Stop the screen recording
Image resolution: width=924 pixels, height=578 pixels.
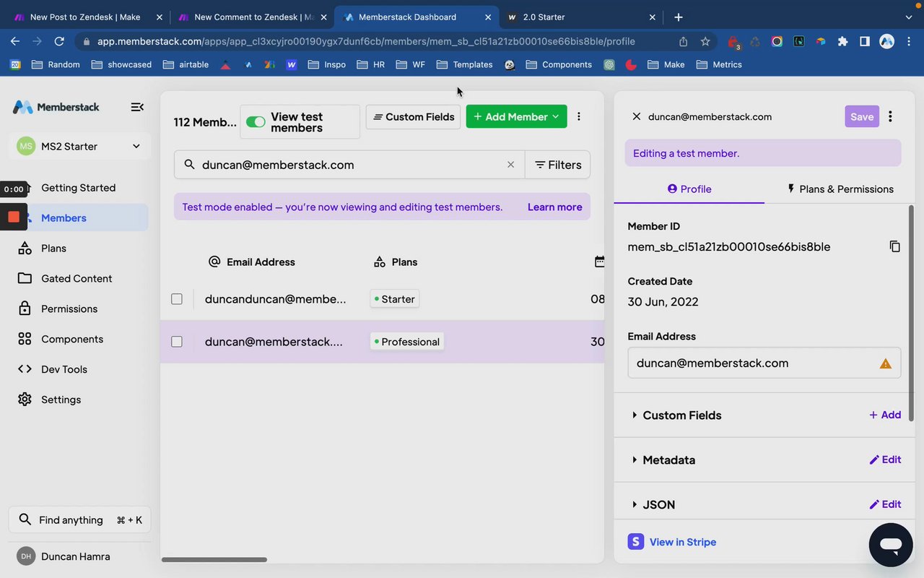click(x=14, y=217)
